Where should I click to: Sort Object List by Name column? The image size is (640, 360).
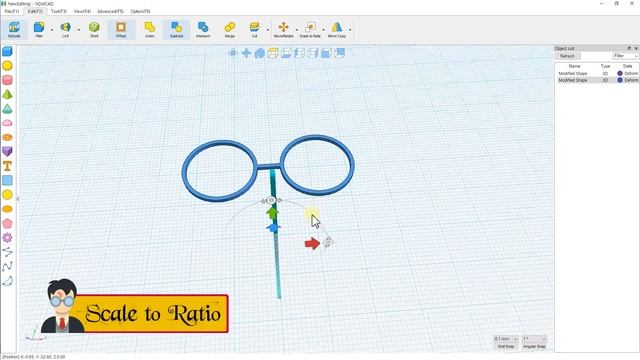click(x=574, y=66)
